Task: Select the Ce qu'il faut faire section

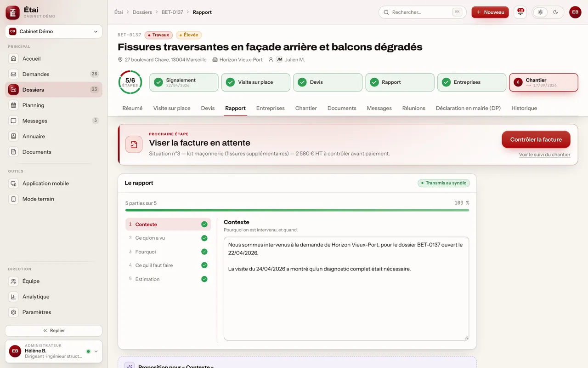Action: coord(168,265)
